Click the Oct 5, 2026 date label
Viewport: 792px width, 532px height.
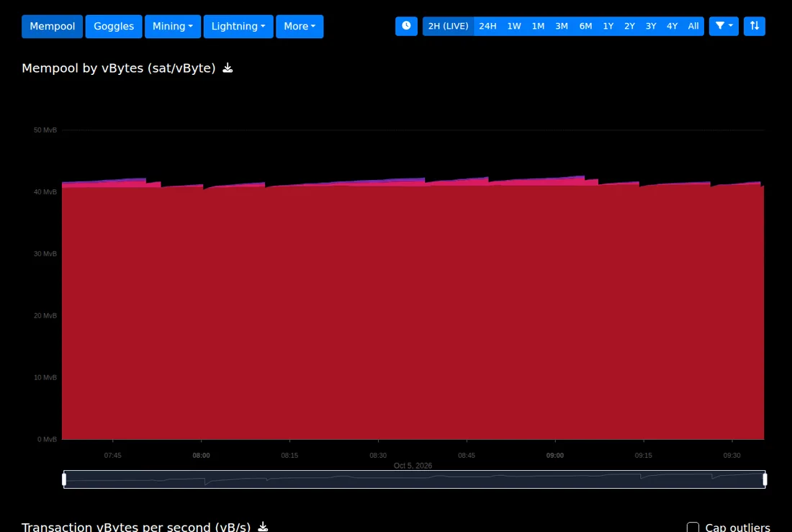point(413,465)
